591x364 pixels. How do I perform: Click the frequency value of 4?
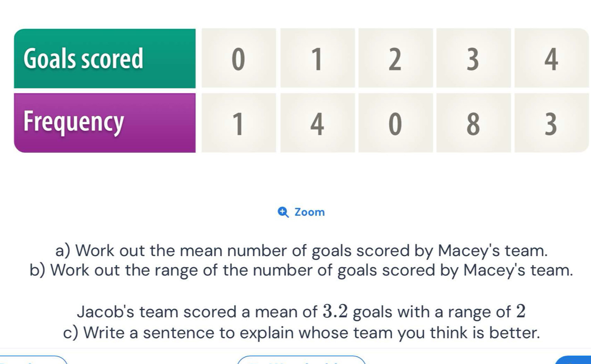(x=317, y=122)
